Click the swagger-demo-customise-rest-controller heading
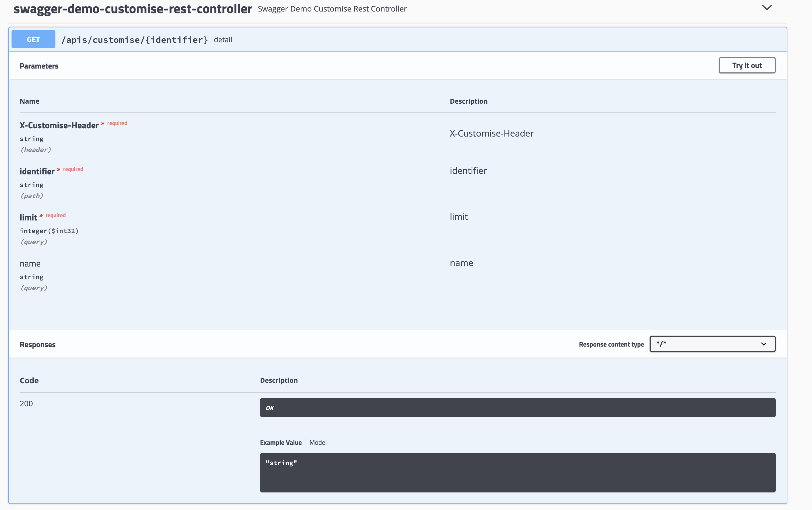 pyautogui.click(x=133, y=9)
